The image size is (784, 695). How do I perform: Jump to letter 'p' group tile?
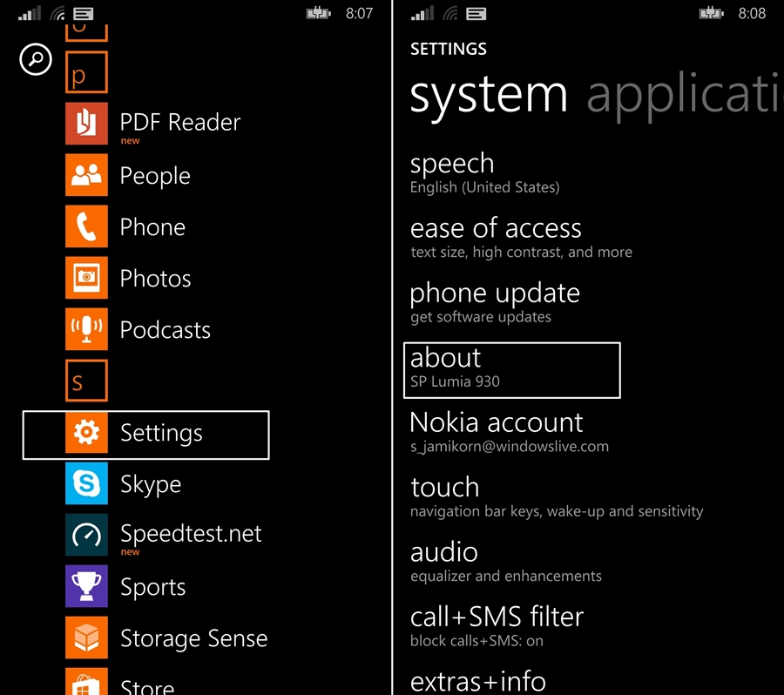[86, 72]
